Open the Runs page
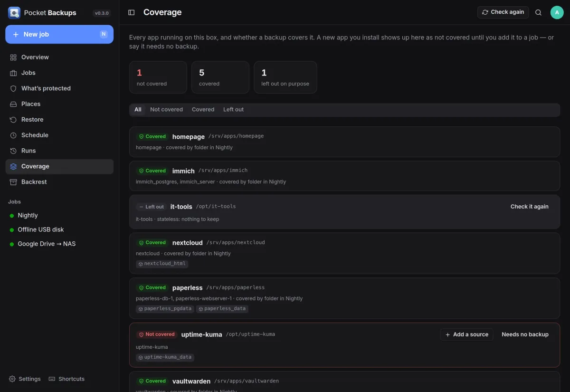570x392 pixels. coord(59,151)
